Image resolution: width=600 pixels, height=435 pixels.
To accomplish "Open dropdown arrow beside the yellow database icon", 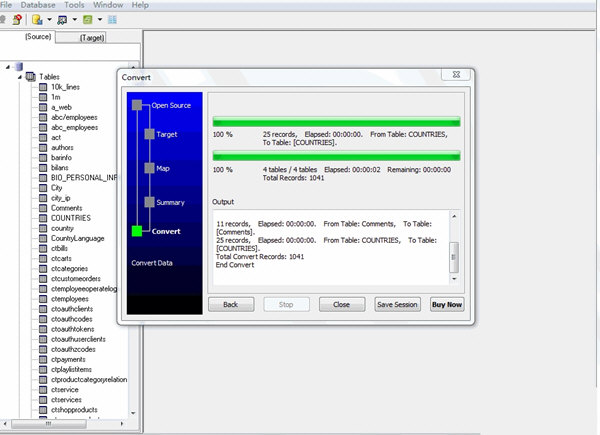I will click(49, 20).
